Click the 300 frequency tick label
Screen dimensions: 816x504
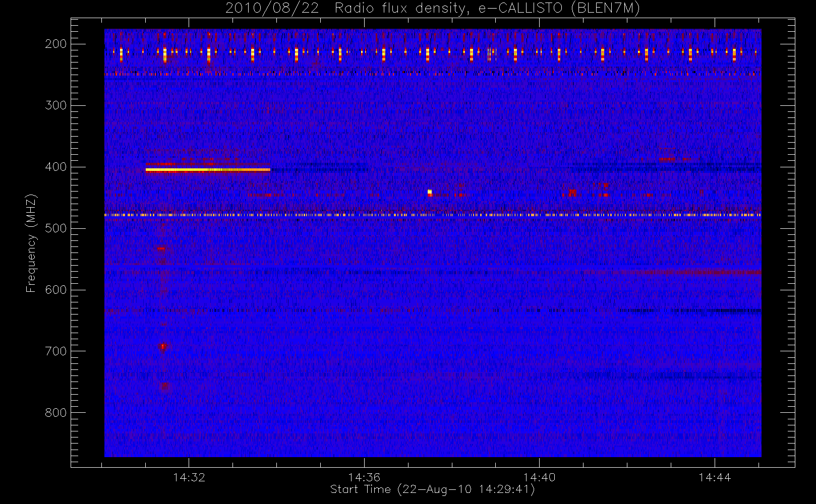point(55,105)
